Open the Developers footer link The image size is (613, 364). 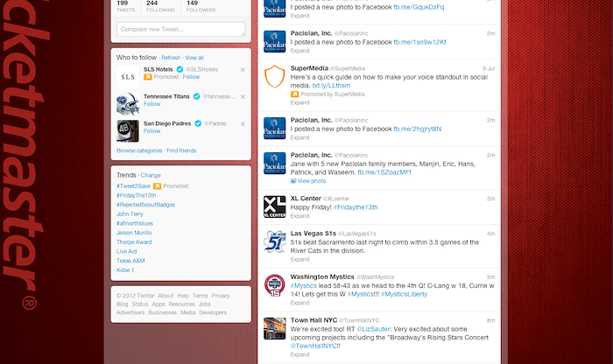coord(213,312)
